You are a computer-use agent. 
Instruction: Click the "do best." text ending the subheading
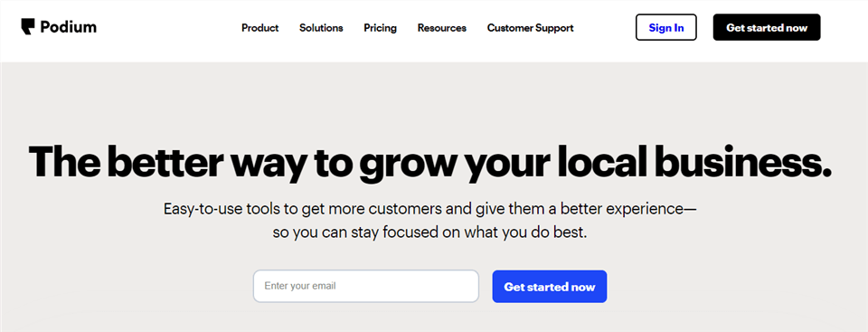pyautogui.click(x=559, y=232)
